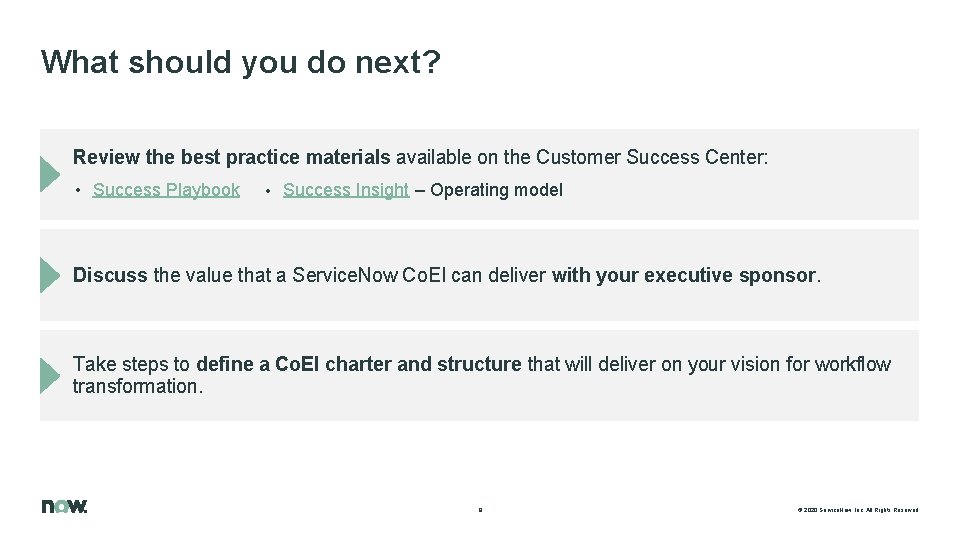Image resolution: width=960 pixels, height=540 pixels.
Task: Click the bold "Review the best practice materials" text
Action: point(231,157)
